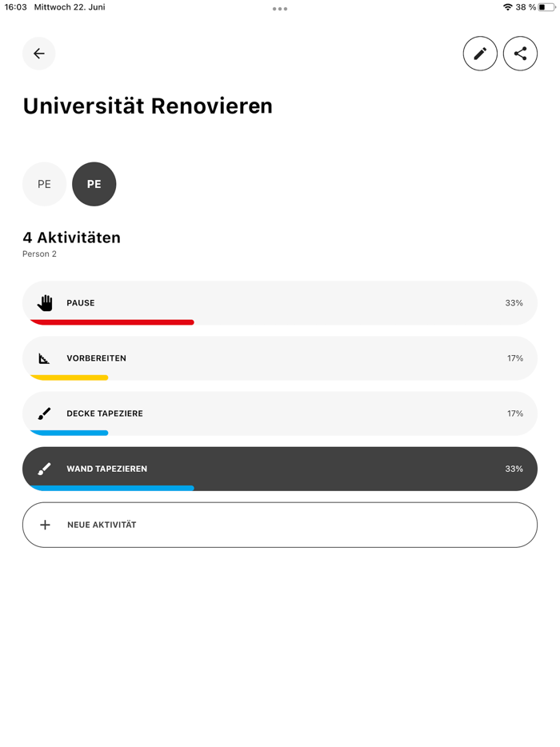Click the yellow Vorbereiten progress bar
This screenshot has width=560, height=747.
coord(69,377)
